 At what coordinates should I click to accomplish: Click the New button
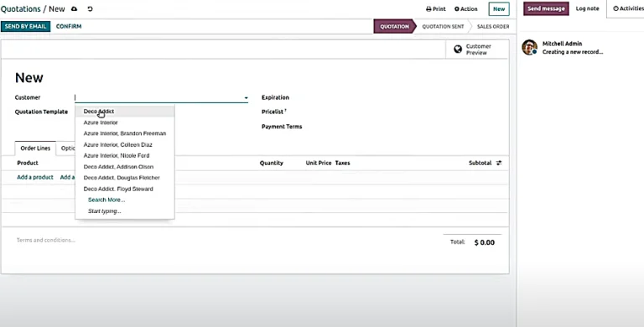click(x=499, y=8)
